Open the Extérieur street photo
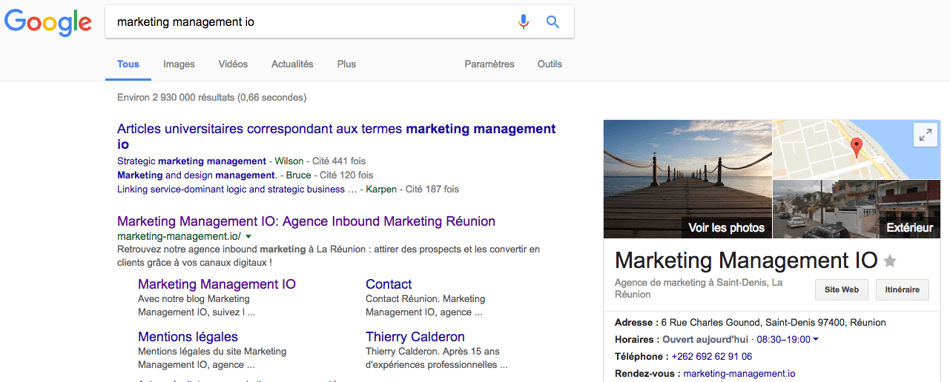The height and width of the screenshot is (382, 950). pyautogui.click(x=858, y=209)
